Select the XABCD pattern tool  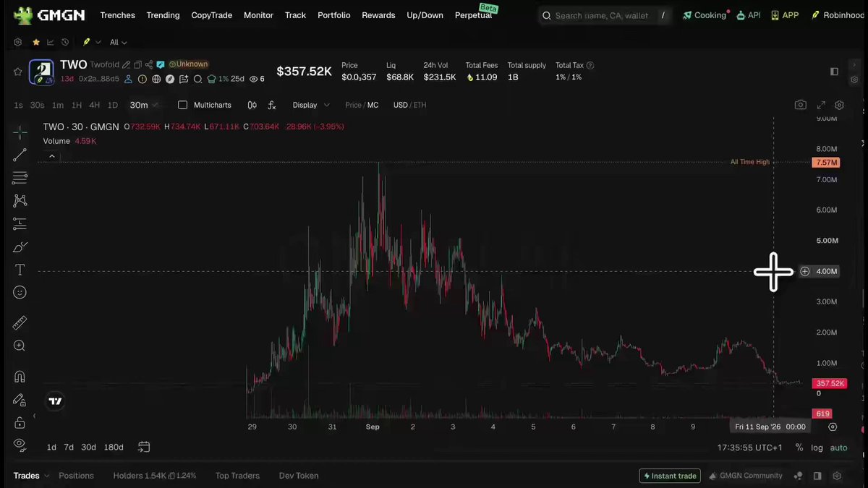pyautogui.click(x=20, y=201)
